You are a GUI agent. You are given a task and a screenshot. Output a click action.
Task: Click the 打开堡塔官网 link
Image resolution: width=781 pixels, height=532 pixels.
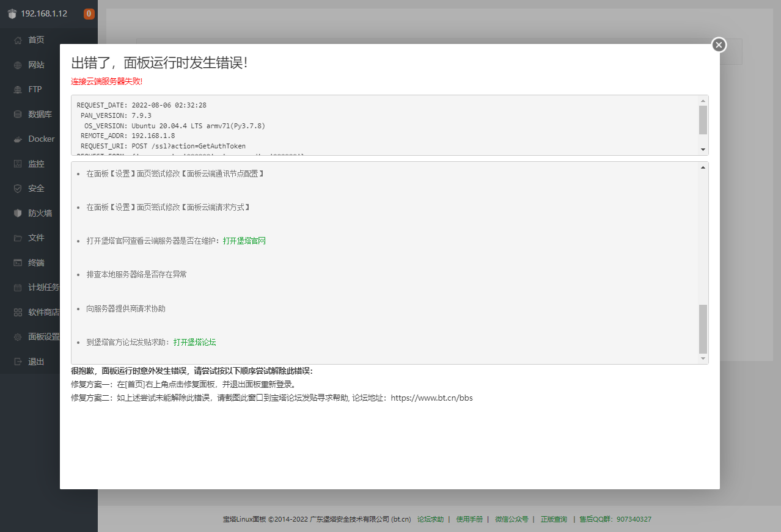coord(244,241)
